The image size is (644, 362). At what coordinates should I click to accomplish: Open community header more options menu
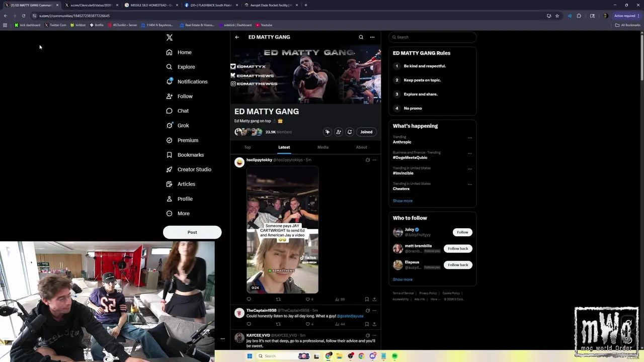(372, 37)
